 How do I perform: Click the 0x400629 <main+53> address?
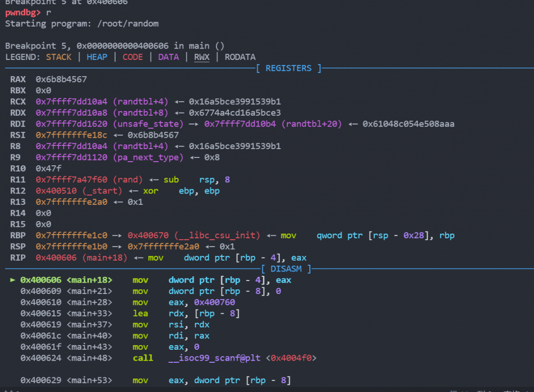(x=66, y=381)
